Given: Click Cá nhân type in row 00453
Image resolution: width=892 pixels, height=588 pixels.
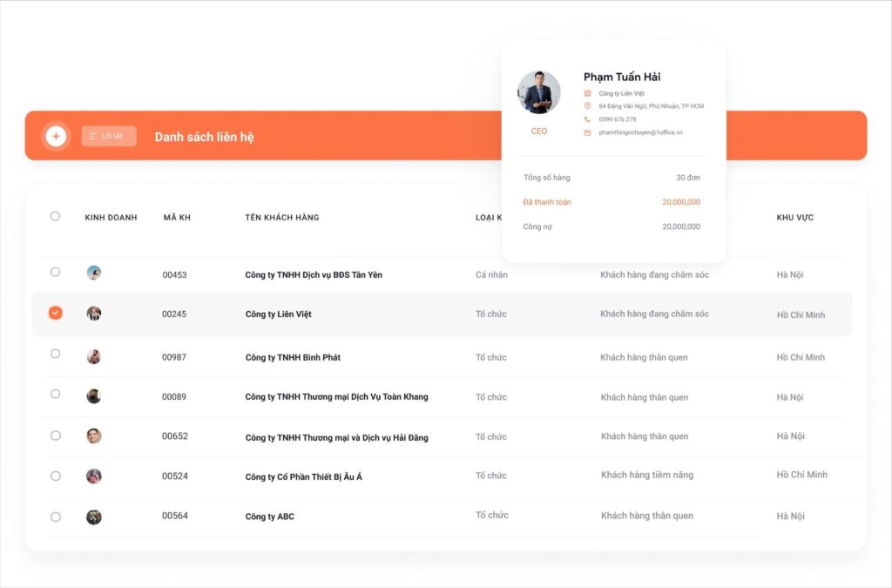Looking at the screenshot, I should pos(491,274).
